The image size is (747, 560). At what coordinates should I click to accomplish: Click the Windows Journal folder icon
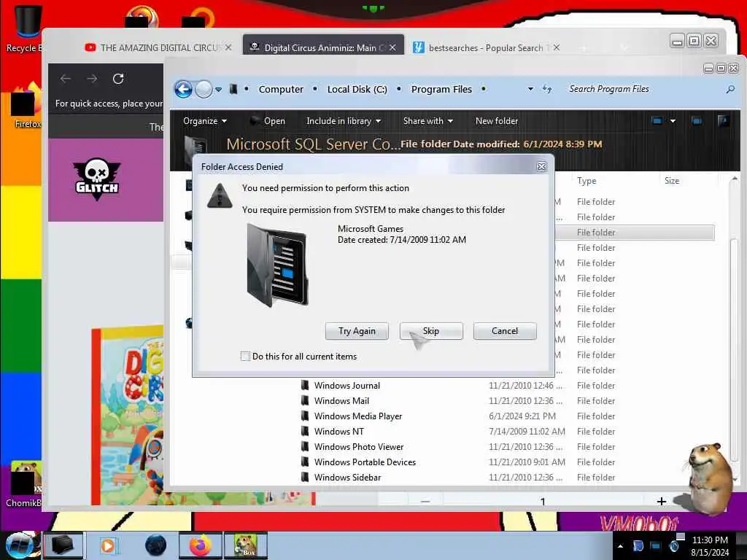pos(305,385)
